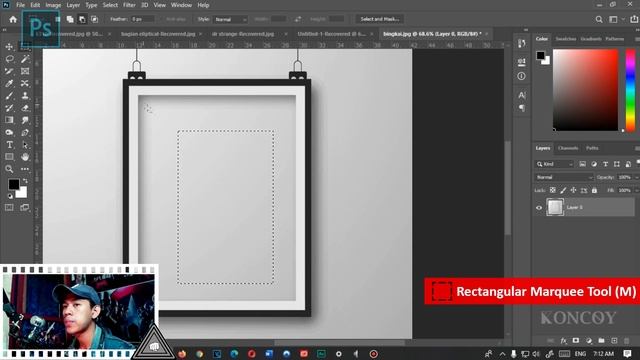Image resolution: width=640 pixels, height=360 pixels.
Task: Click the rainbow hue slider strip
Action: click(x=631, y=90)
